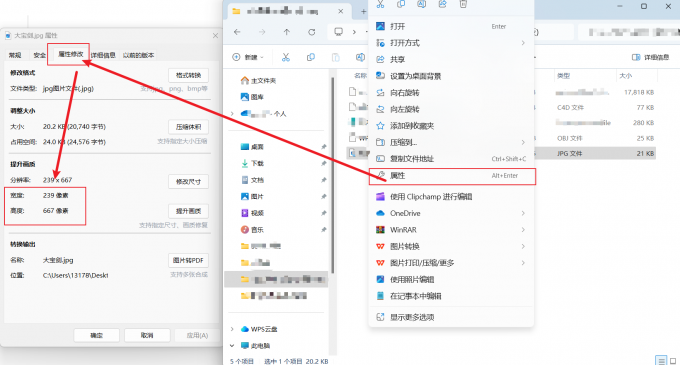Switch to the 详细信息 tab in properties dialog

103,55
